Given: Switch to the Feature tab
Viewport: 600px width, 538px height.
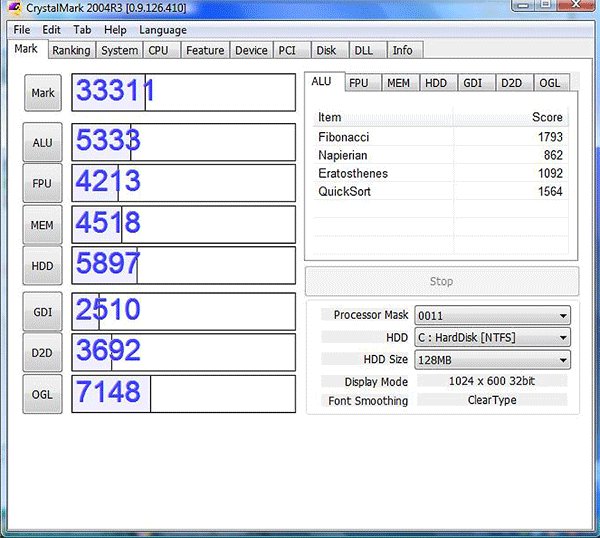Looking at the screenshot, I should click(205, 50).
